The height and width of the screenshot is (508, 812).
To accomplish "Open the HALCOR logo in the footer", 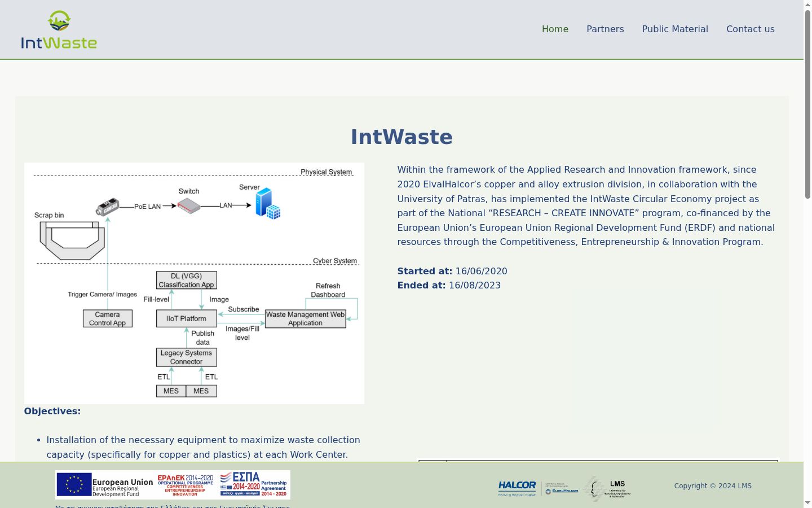I will click(x=517, y=489).
